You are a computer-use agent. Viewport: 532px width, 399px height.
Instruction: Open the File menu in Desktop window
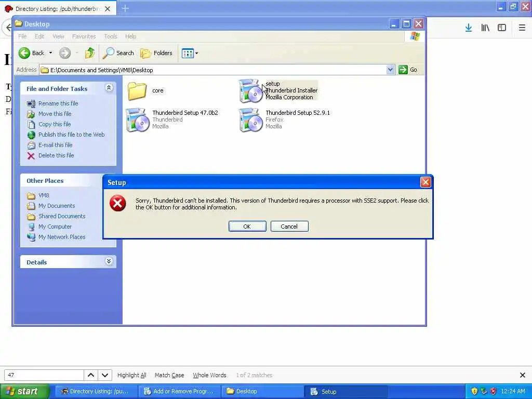click(x=22, y=36)
